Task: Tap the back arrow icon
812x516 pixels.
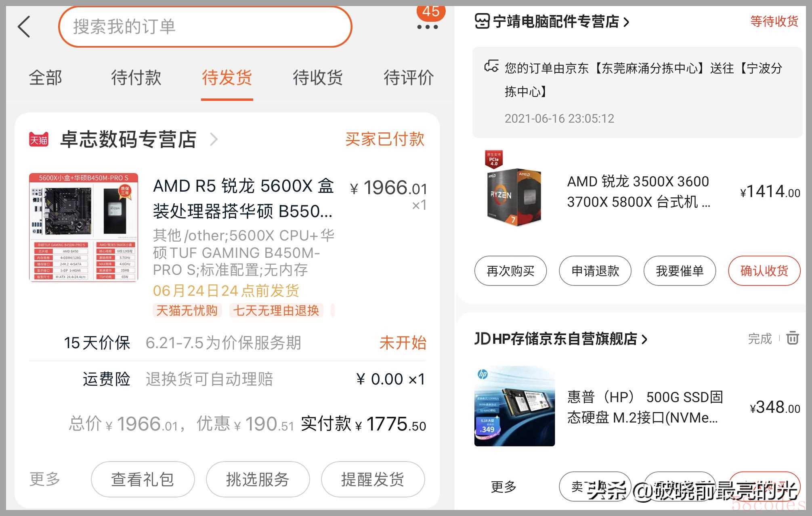Action: click(24, 27)
